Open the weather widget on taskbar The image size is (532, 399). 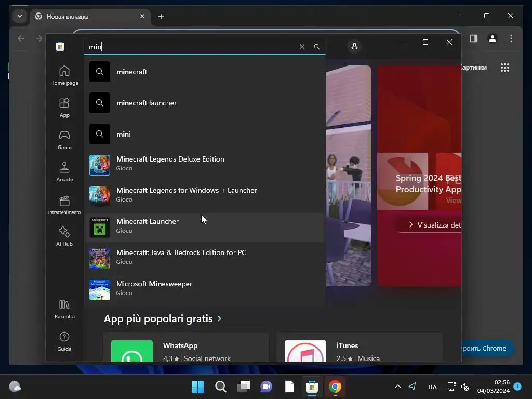pos(15,387)
